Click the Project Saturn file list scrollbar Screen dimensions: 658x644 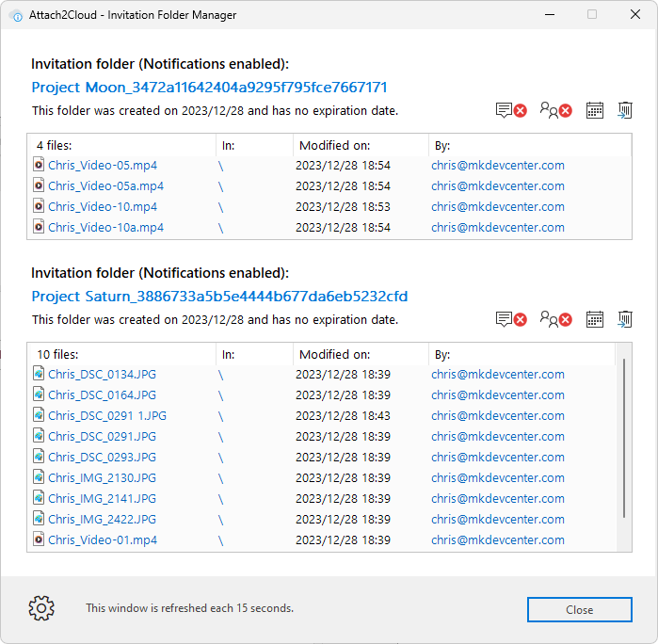tap(624, 439)
